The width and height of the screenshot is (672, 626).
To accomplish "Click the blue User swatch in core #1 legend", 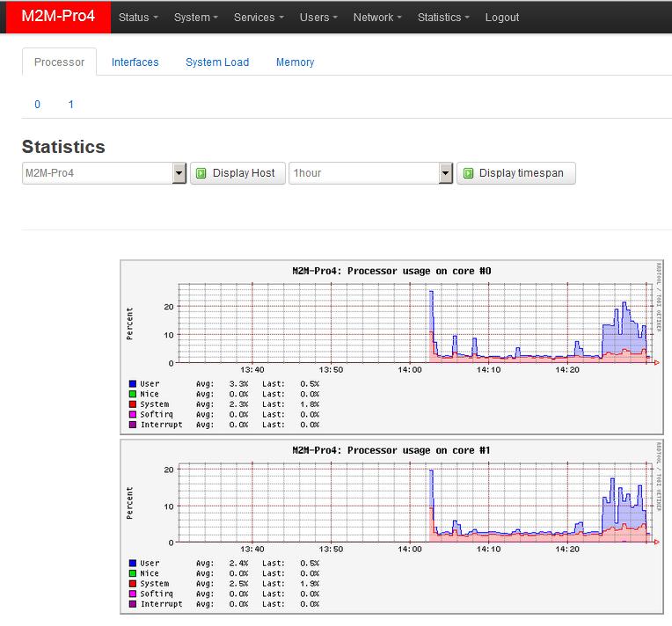I will pyautogui.click(x=133, y=563).
